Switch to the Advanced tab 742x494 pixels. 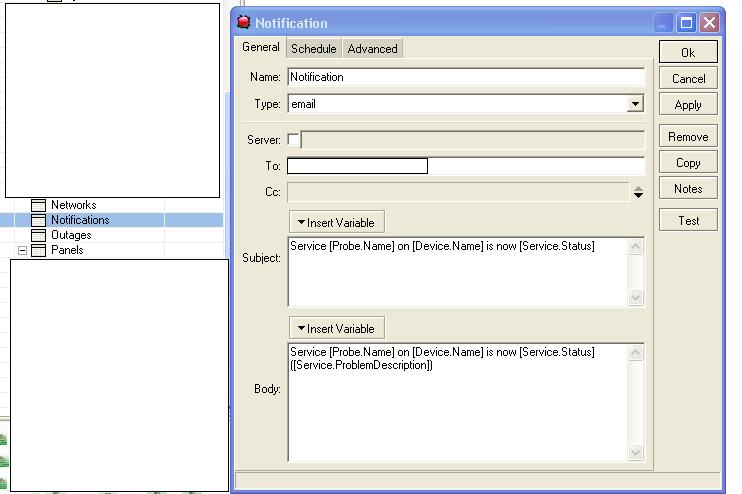[x=372, y=49]
